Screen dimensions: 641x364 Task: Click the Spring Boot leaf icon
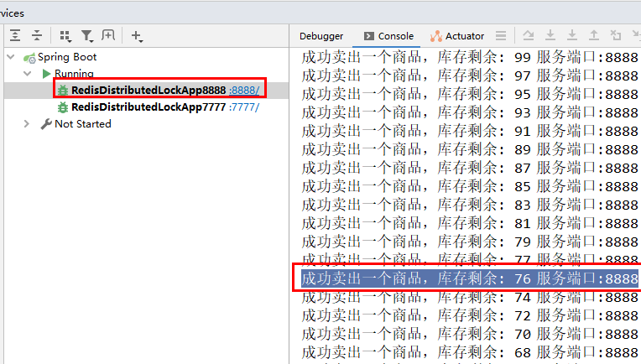[x=29, y=58]
